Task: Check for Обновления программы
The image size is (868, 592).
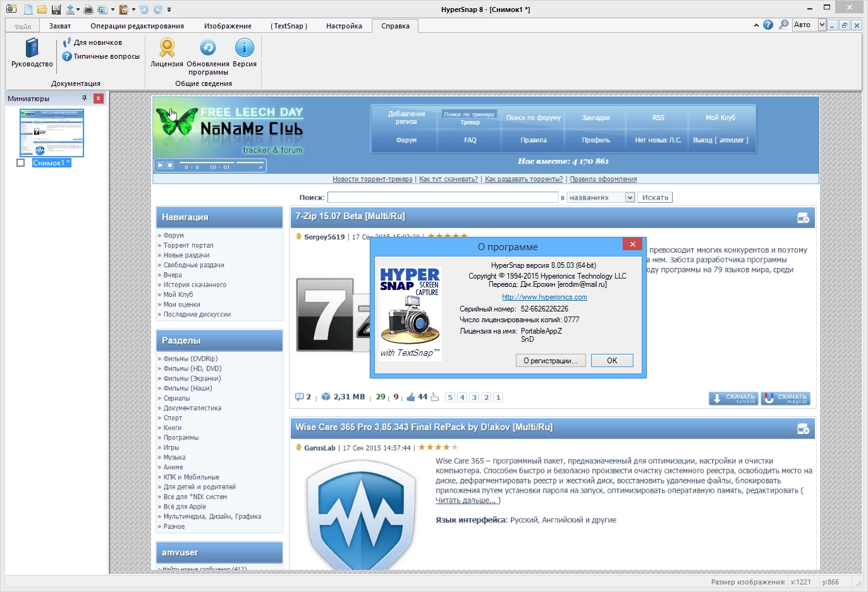Action: (208, 56)
